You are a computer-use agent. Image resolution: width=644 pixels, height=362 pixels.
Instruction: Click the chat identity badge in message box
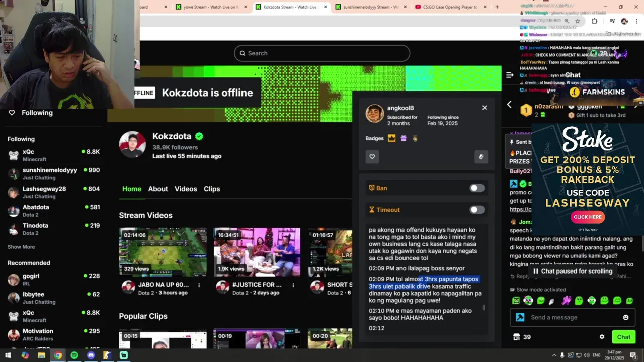[520, 317]
